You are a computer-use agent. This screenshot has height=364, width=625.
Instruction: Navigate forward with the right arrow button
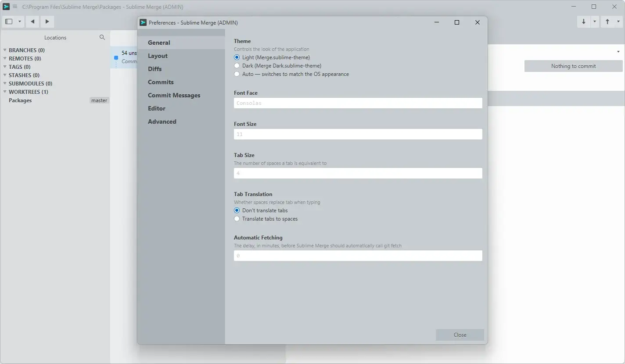47,21
